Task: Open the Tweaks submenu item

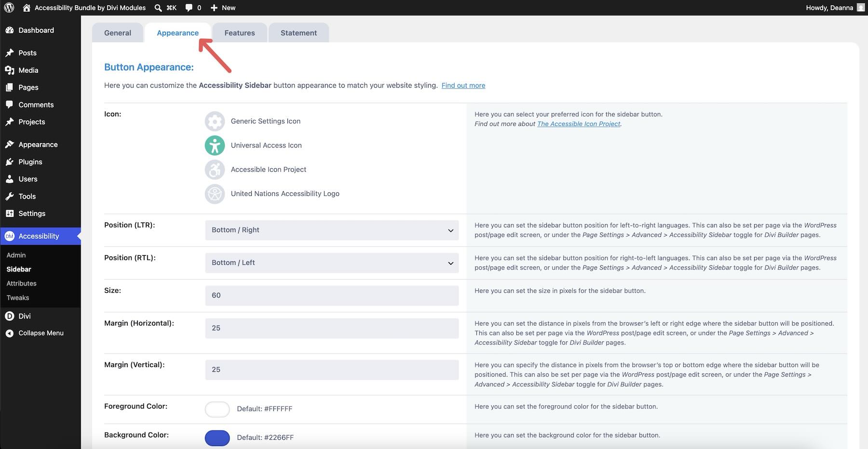Action: point(18,298)
